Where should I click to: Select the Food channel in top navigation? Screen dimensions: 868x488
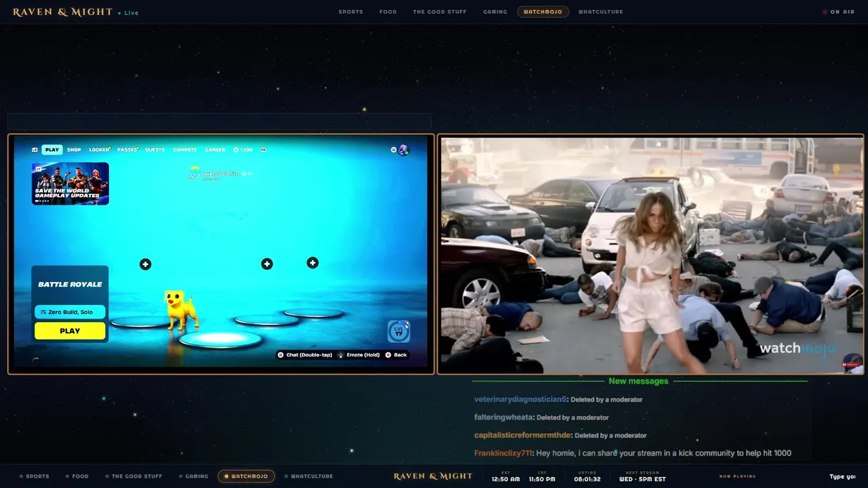pos(388,12)
